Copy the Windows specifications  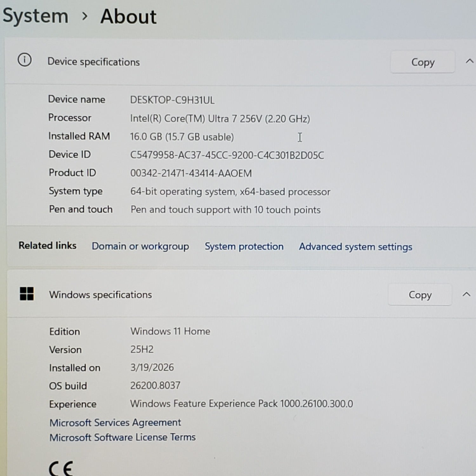click(420, 295)
